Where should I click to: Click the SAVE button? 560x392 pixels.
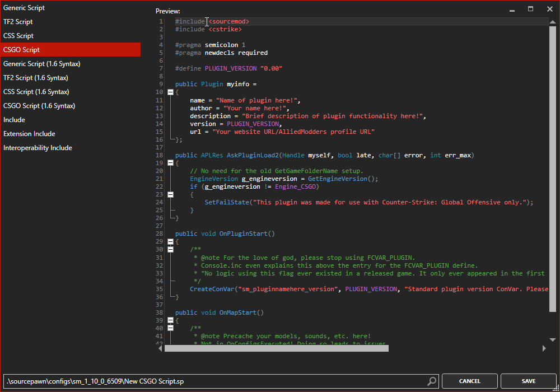[529, 381]
